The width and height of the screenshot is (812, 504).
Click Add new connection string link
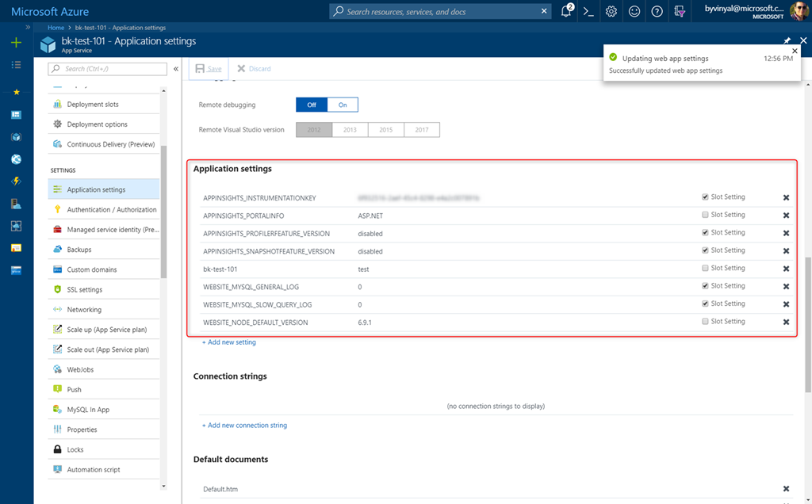click(x=244, y=426)
